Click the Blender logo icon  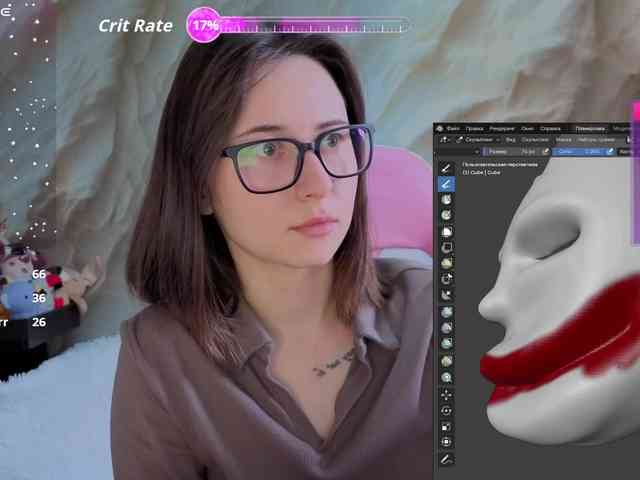(440, 128)
